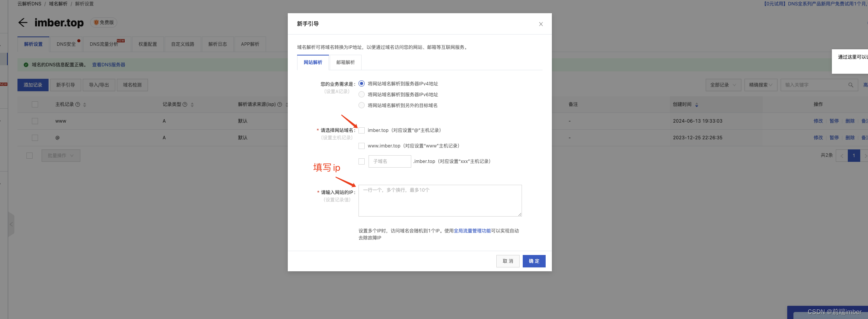
Task: Click 云解析DNS in breadcrumb
Action: (x=29, y=4)
